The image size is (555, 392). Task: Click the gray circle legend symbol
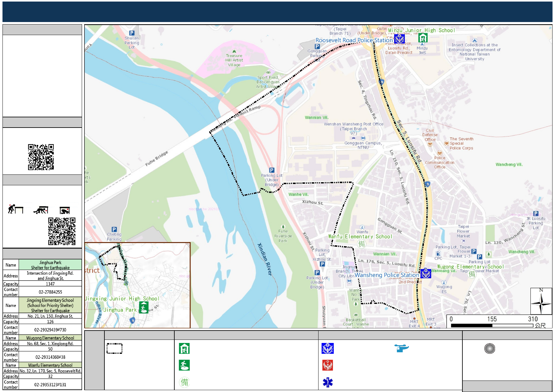click(x=490, y=349)
